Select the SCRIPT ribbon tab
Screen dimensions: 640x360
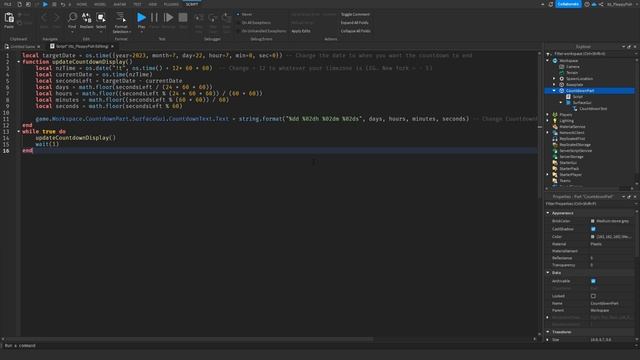(192, 4)
